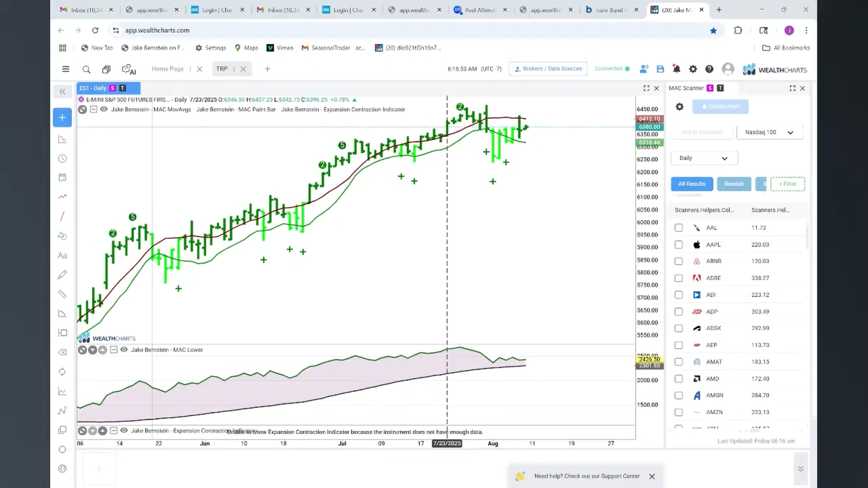Screen dimensions: 868x488
Task: Open the user profile avatar
Action: 728,69
